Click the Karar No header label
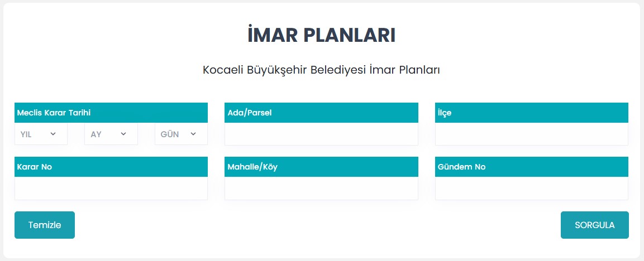 pyautogui.click(x=35, y=167)
